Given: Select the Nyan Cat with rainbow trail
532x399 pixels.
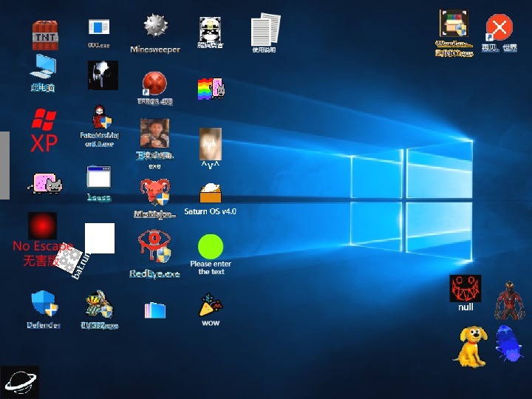Looking at the screenshot, I should coord(211,89).
